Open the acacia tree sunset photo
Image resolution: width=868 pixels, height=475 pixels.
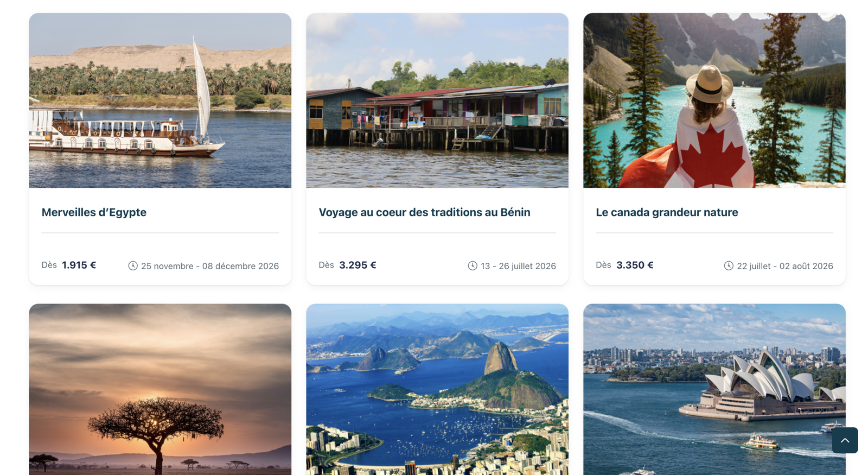coord(160,389)
